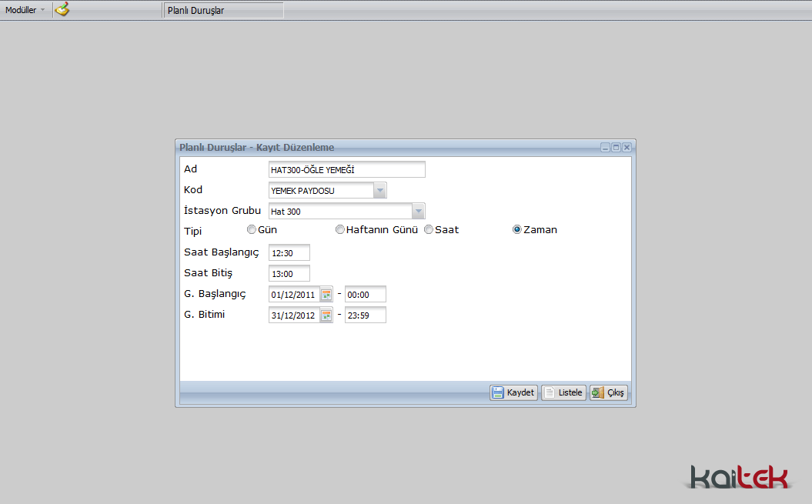Focus the Saat Başlangıç time field
The height and width of the screenshot is (504, 812).
[x=289, y=253]
